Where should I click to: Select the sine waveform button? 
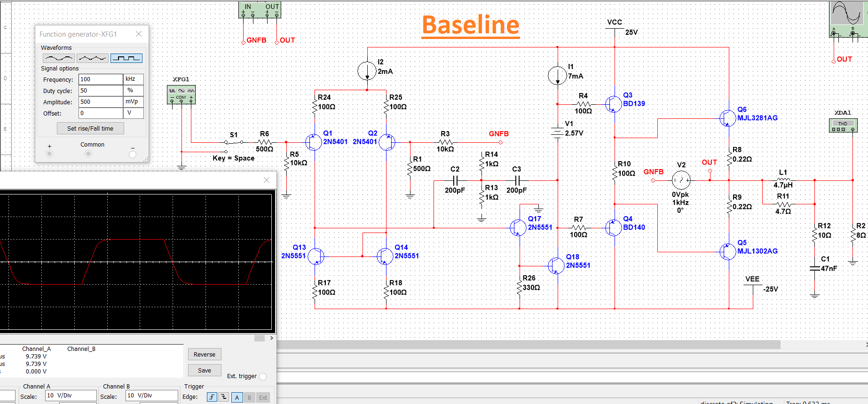coord(59,58)
